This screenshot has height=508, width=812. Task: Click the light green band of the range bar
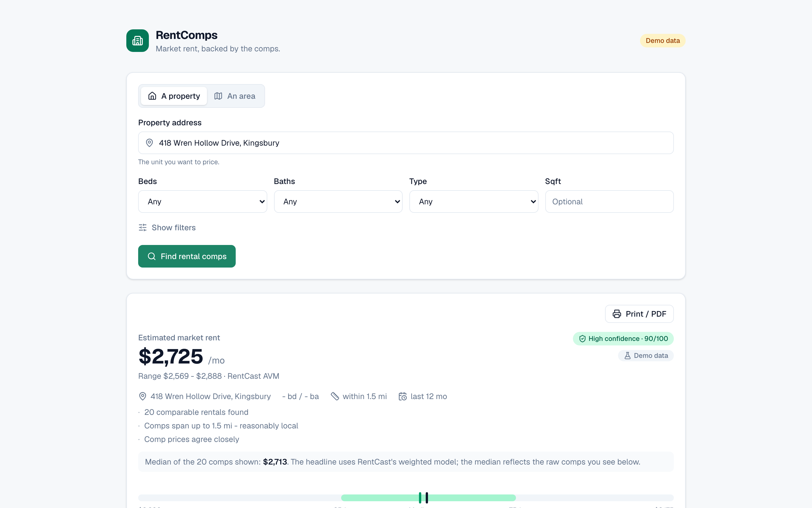pyautogui.click(x=429, y=498)
